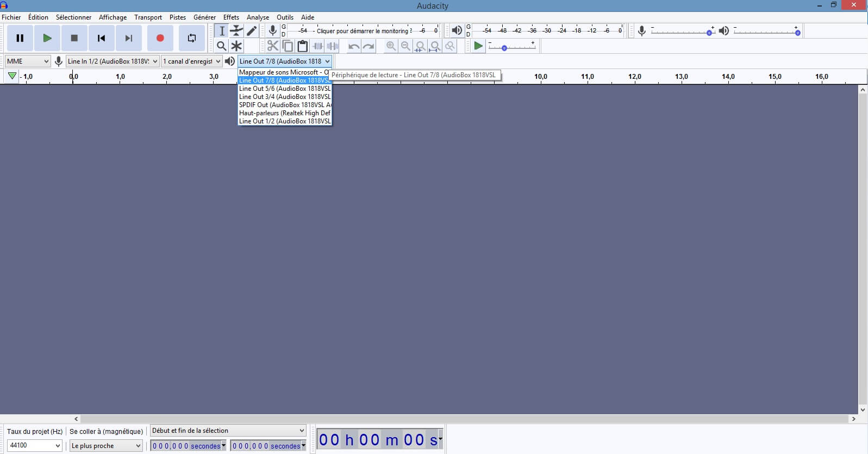Collapse the Line Out 7/8 playback device dropdown

pyautogui.click(x=285, y=61)
